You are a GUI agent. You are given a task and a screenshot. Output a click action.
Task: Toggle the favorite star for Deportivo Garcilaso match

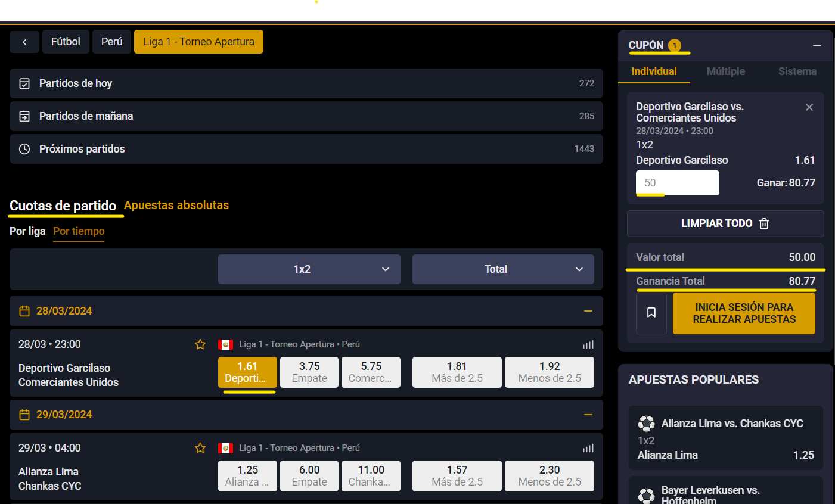pos(200,344)
